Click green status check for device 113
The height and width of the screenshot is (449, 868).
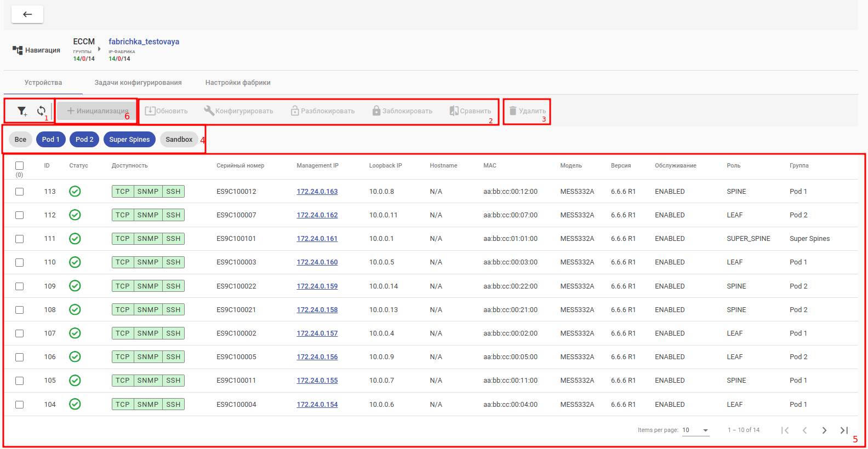click(x=75, y=191)
